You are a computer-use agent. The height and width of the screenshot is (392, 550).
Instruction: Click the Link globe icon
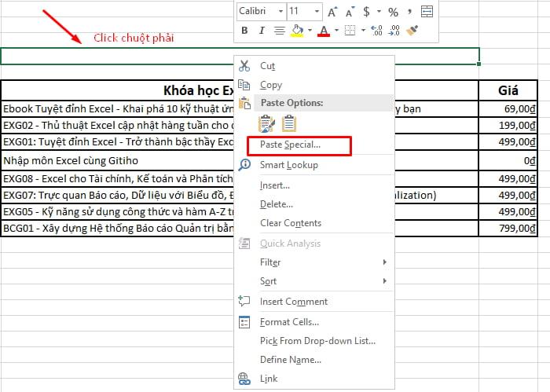tap(244, 379)
